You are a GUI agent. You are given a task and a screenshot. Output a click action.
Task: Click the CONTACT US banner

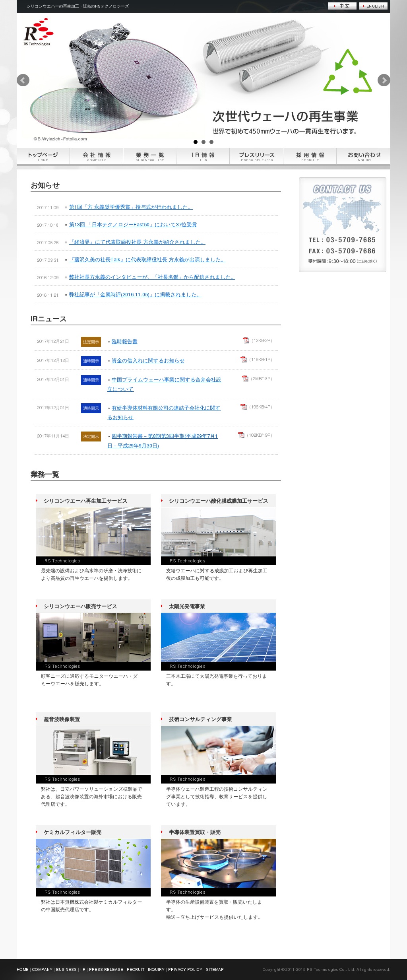tap(342, 225)
